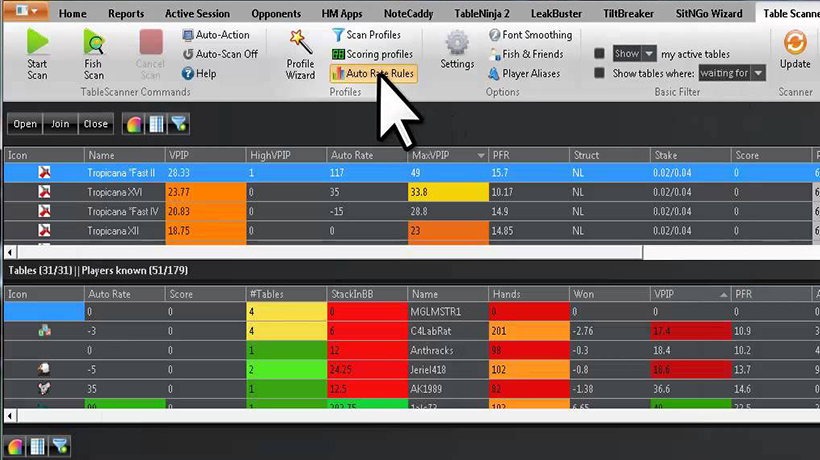Open the NoteCaddy tab
Image resolution: width=820 pixels, height=460 pixels.
click(x=408, y=14)
